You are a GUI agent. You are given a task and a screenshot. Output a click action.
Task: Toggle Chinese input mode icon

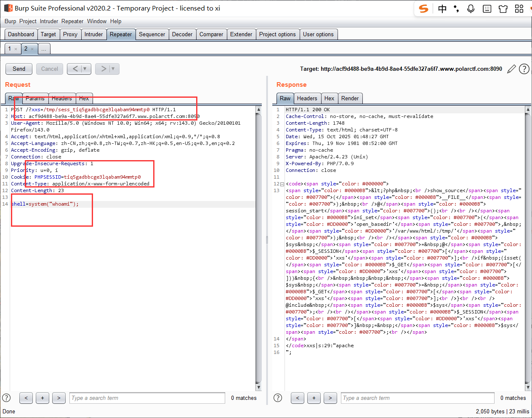(442, 9)
